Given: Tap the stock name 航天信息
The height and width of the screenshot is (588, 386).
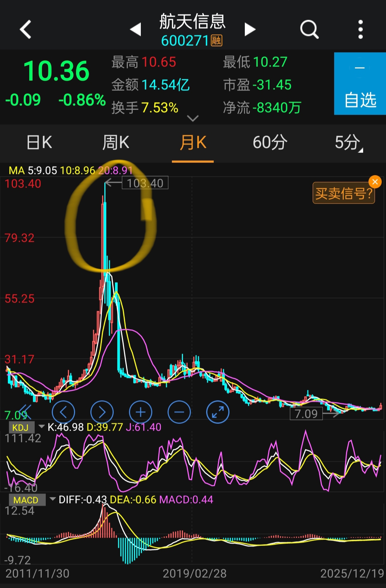Looking at the screenshot, I should 192,21.
